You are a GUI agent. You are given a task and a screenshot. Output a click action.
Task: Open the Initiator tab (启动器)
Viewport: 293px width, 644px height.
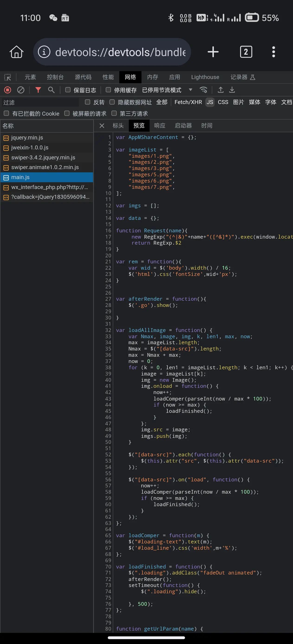click(x=183, y=126)
